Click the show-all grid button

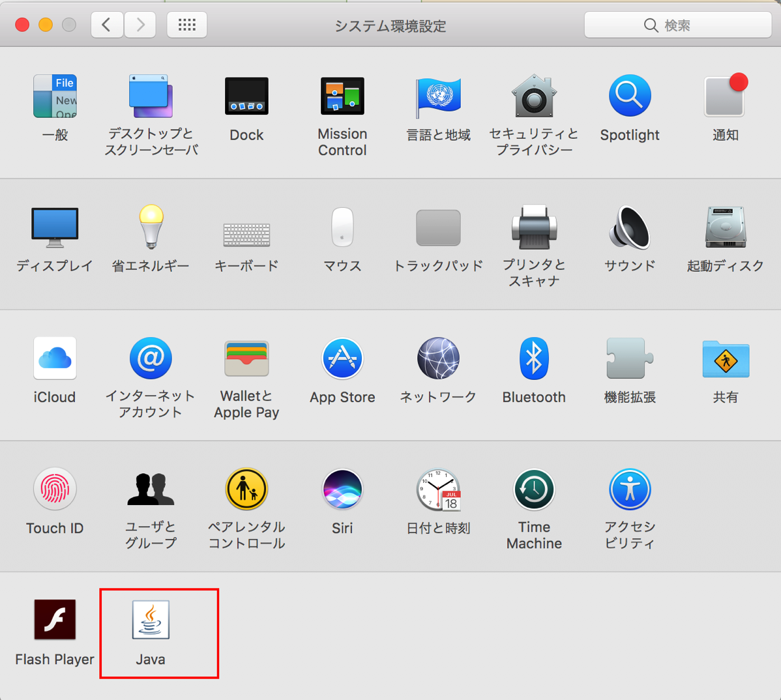[187, 25]
